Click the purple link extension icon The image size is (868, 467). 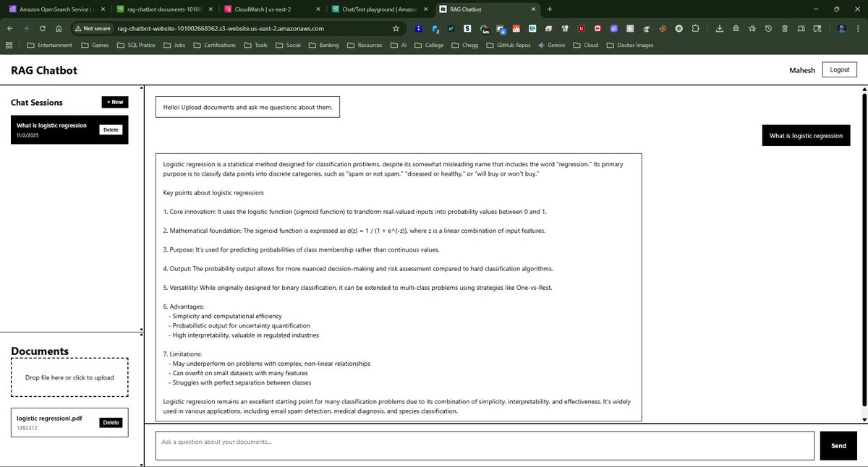pyautogui.click(x=614, y=28)
